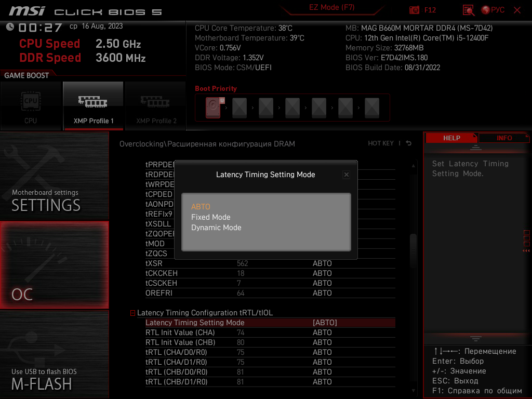Open the HOT KEY list

point(381,143)
